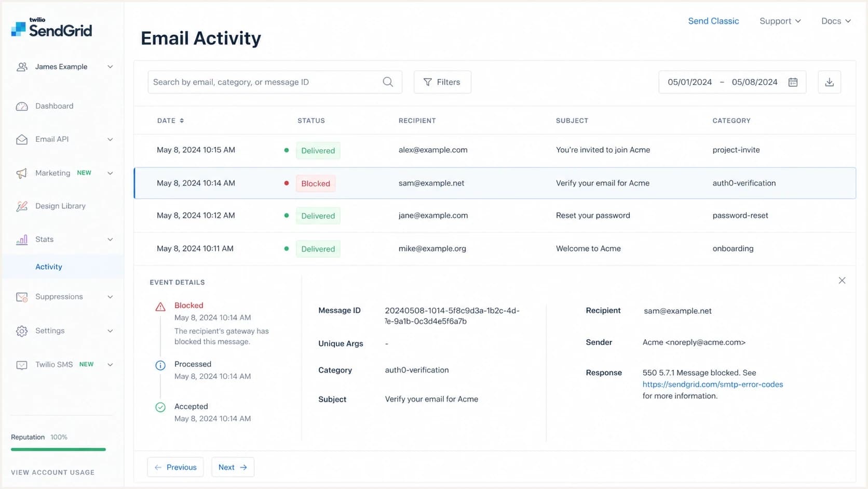
Task: Open the Suppressions sidebar item
Action: tap(59, 297)
